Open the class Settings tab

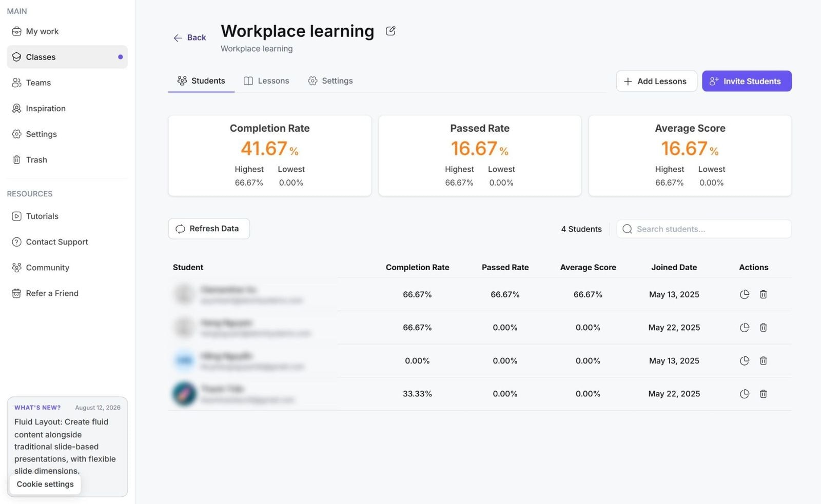point(330,80)
